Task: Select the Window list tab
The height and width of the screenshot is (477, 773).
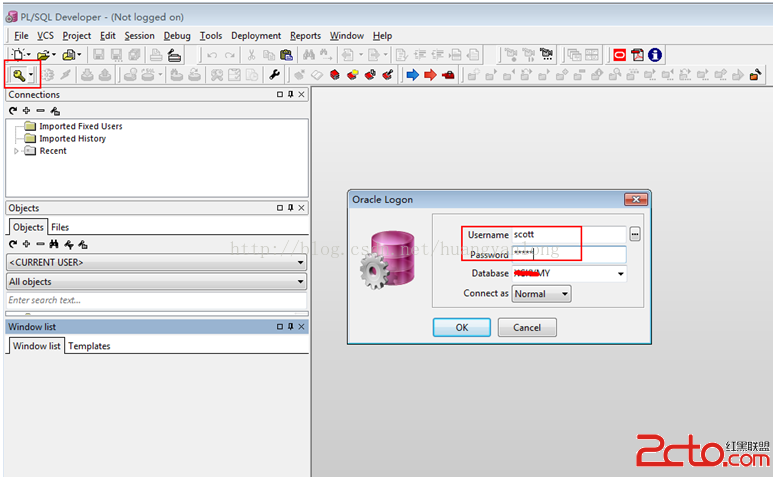Action: [36, 345]
